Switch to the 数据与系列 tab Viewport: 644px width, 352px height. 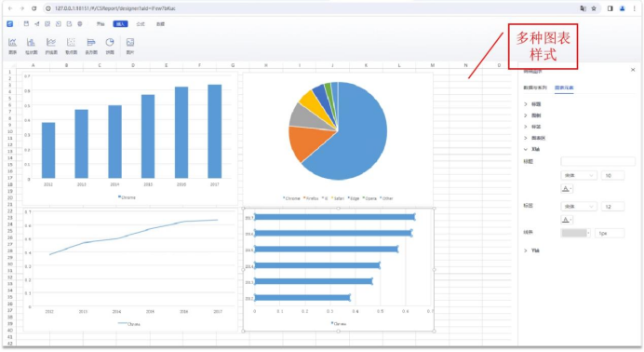coord(535,88)
